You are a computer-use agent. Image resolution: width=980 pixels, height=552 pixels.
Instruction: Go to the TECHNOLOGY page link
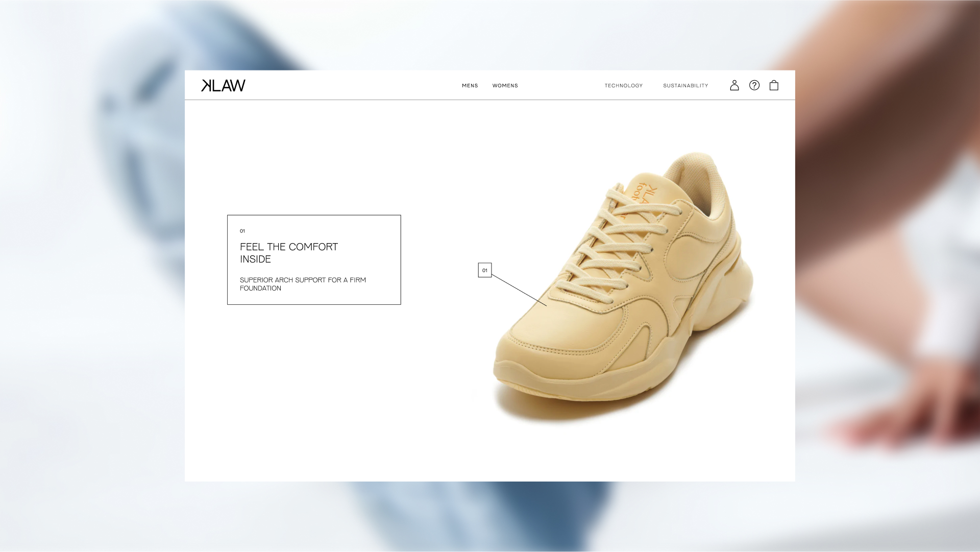pos(624,86)
